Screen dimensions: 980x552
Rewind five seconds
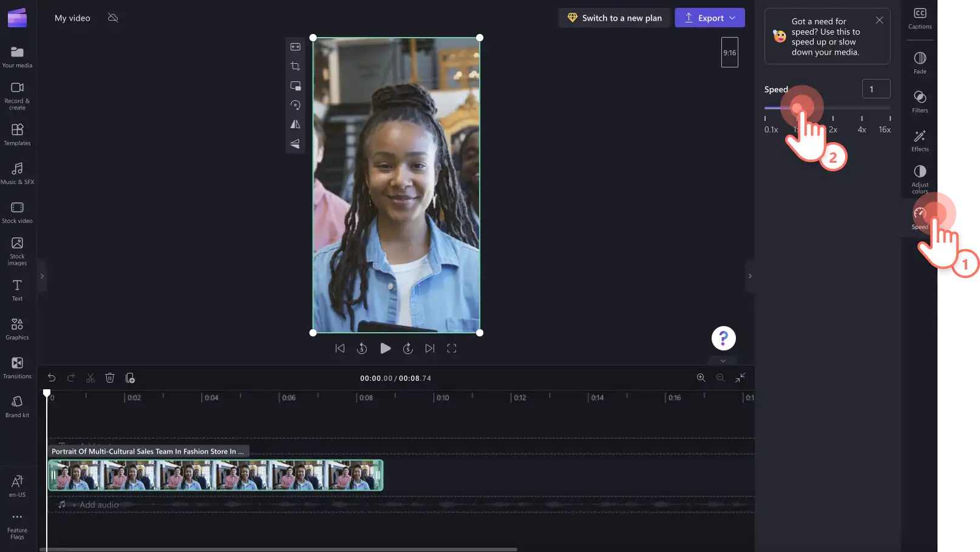coord(362,348)
